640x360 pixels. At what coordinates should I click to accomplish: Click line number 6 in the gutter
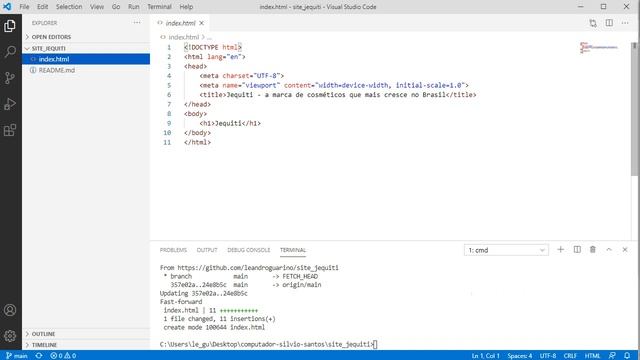169,95
